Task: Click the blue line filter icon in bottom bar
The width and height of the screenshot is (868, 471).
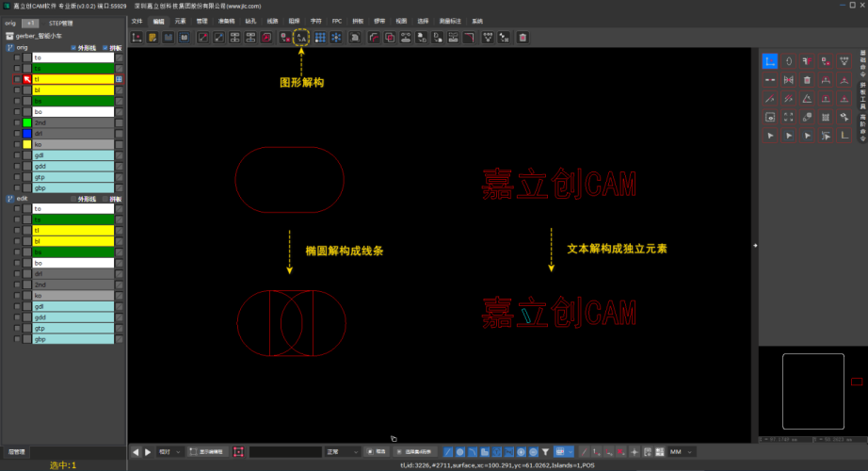Action: (448, 452)
